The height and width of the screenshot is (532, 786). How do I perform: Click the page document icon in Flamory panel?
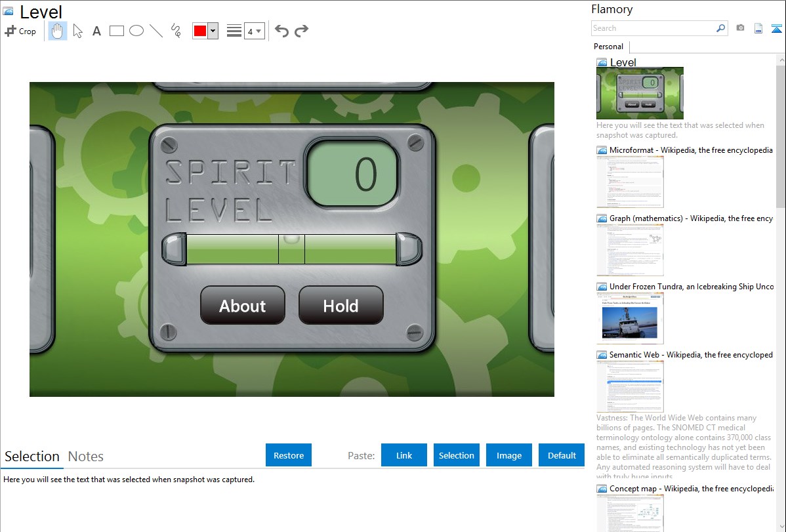(758, 28)
